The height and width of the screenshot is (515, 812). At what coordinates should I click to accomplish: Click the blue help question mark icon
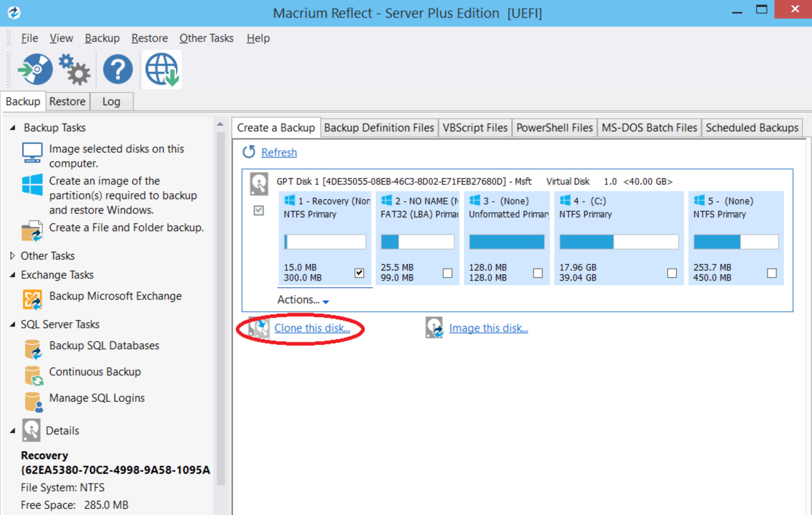coord(118,69)
